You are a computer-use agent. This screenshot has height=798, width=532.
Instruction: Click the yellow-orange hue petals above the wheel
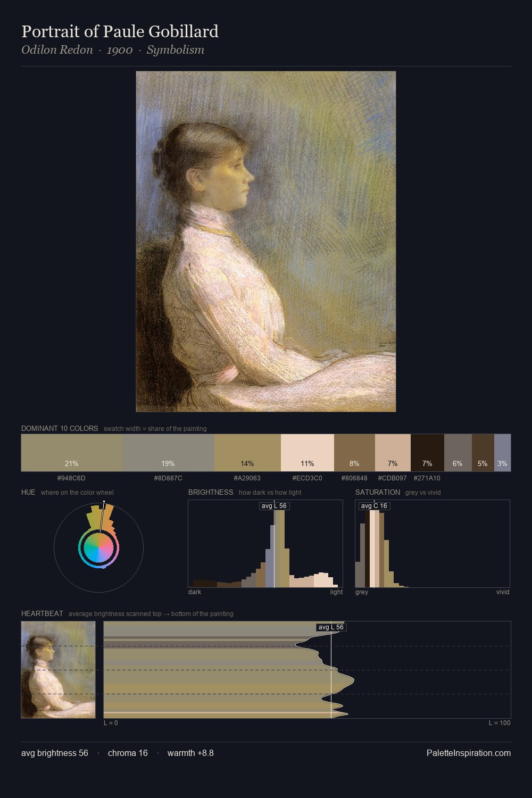[x=101, y=518]
